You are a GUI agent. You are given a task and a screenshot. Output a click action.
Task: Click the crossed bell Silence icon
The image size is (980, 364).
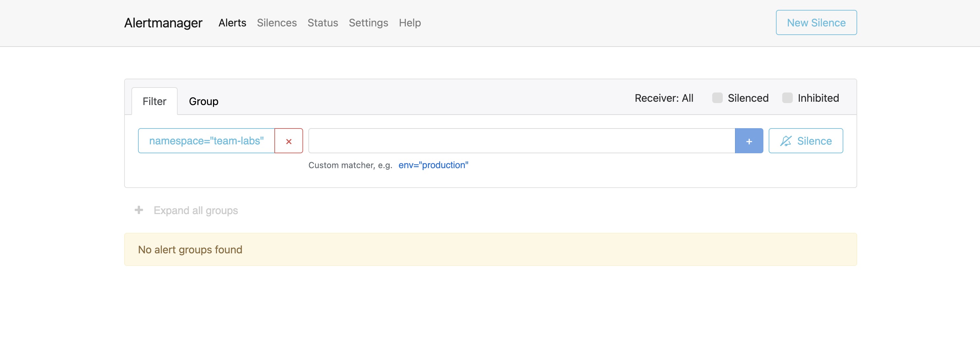(786, 141)
